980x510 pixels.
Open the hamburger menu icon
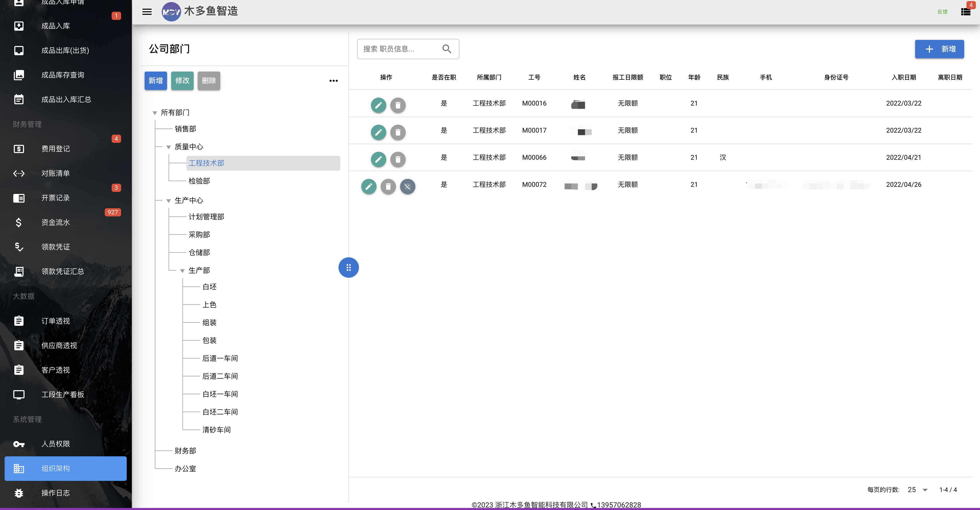pyautogui.click(x=147, y=12)
